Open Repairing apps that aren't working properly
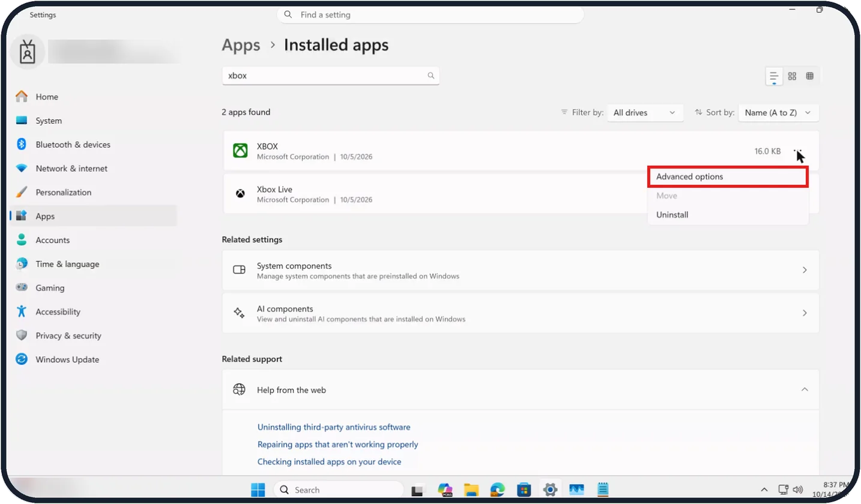The image size is (861, 504). pos(337,445)
